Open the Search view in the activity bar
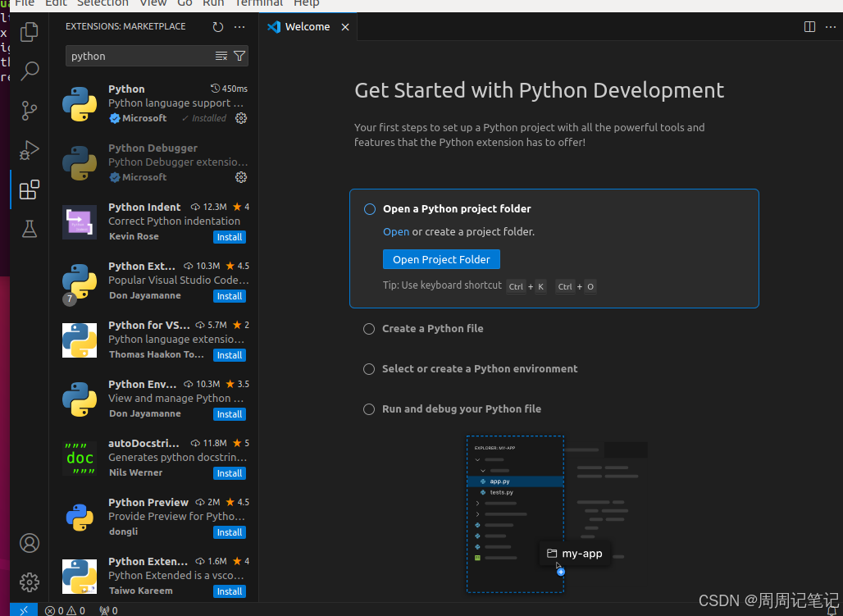Screen dimensions: 843x616 tap(29, 71)
